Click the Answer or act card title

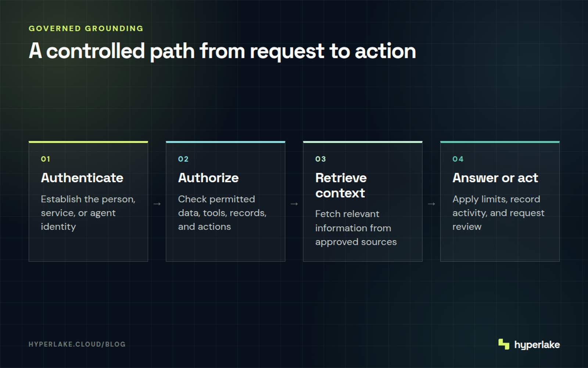[x=495, y=178]
